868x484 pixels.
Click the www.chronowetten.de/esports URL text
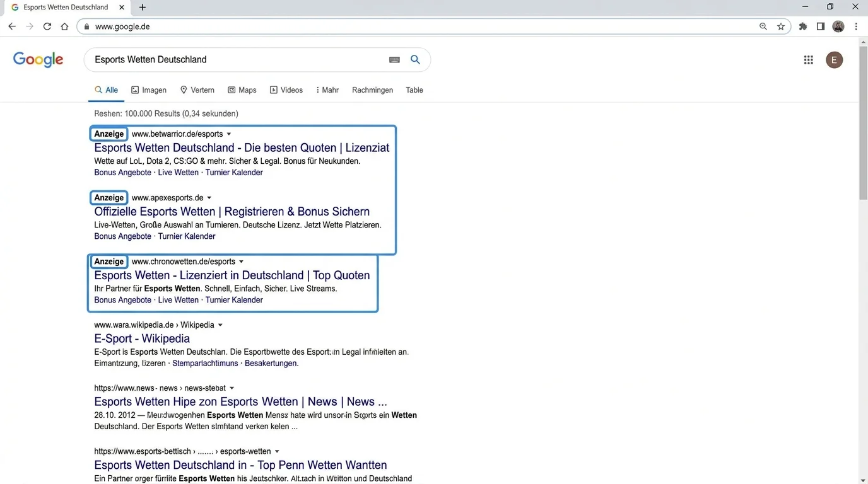[184, 262]
